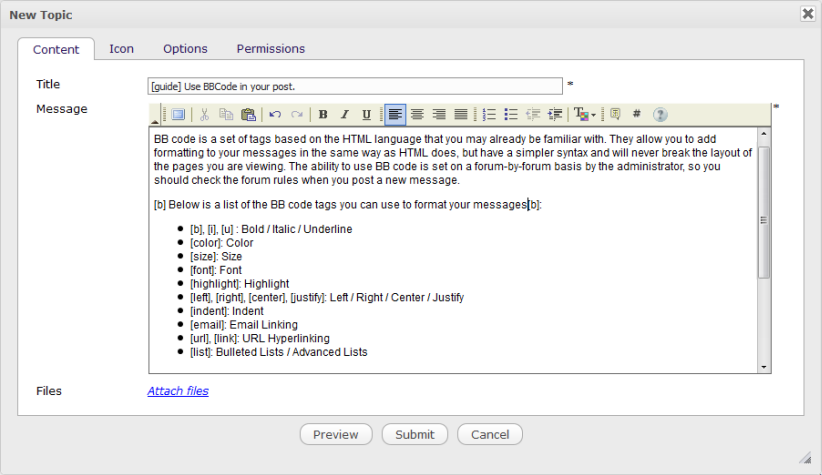822x475 pixels.
Task: Insert a bulleted list
Action: pos(511,115)
